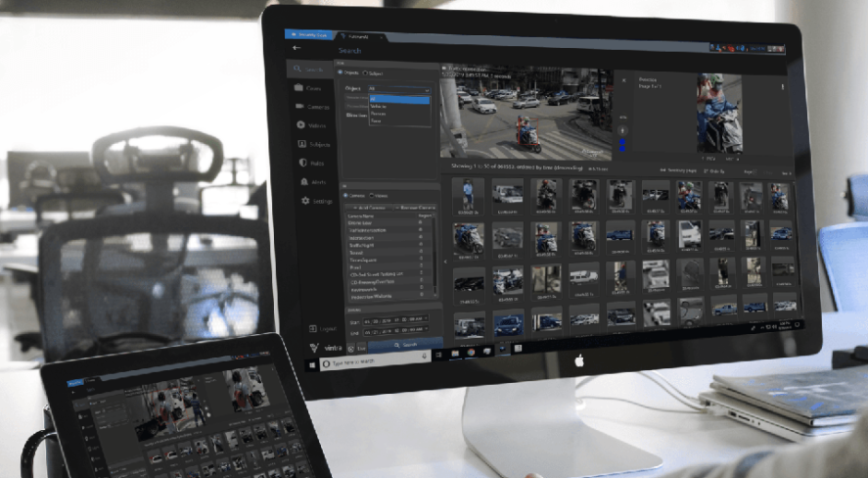Open the Search sidebar section

(310, 70)
